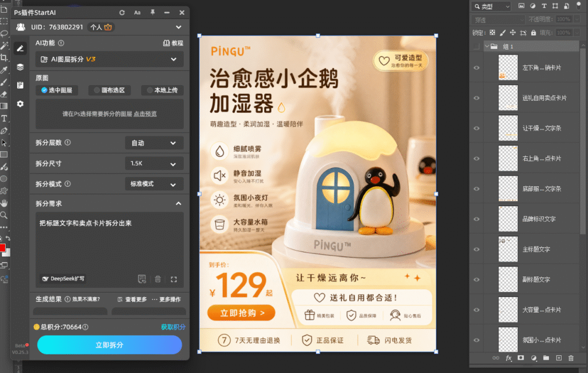Collapse the 拆分需求 section

179,203
